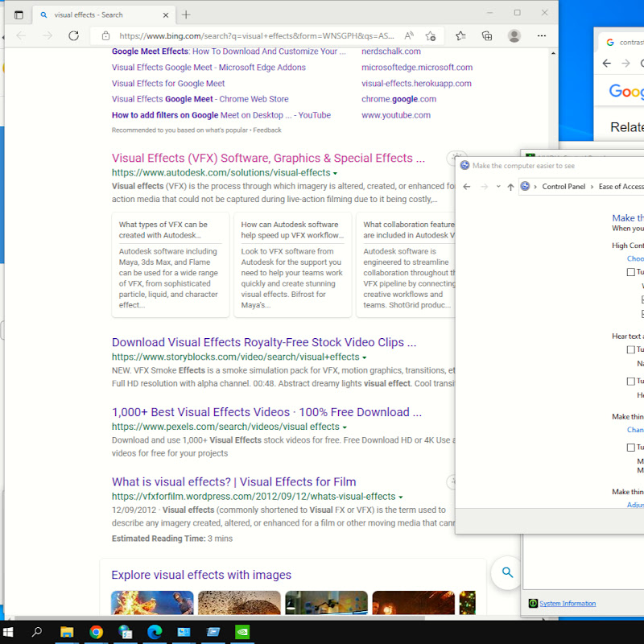Tick the first Hear text checkbox
This screenshot has height=644, width=644.
point(631,349)
